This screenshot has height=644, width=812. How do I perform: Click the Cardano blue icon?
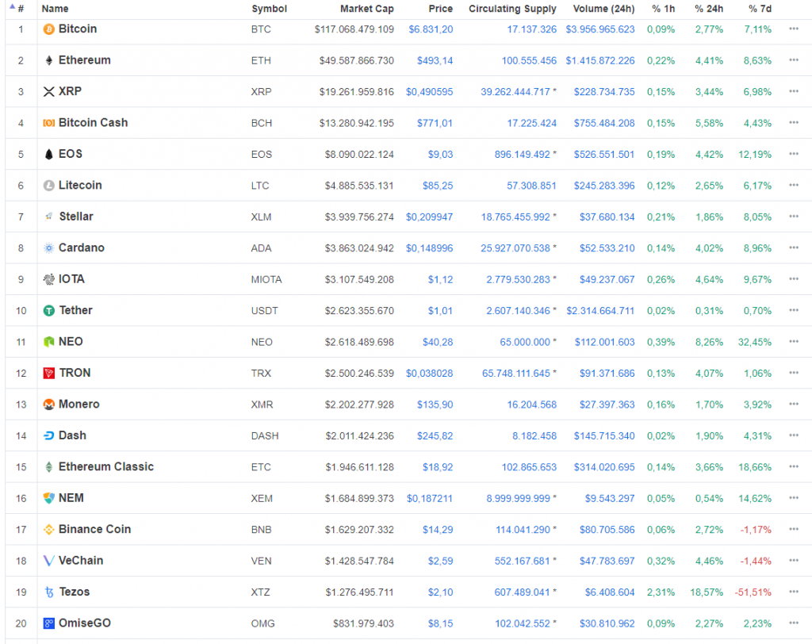click(x=48, y=248)
